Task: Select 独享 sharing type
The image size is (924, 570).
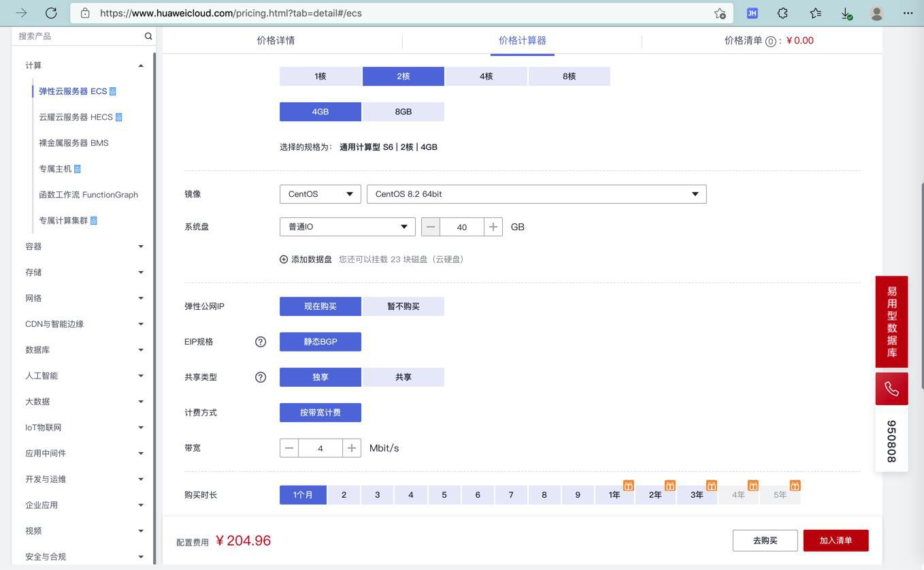Action: click(x=320, y=377)
